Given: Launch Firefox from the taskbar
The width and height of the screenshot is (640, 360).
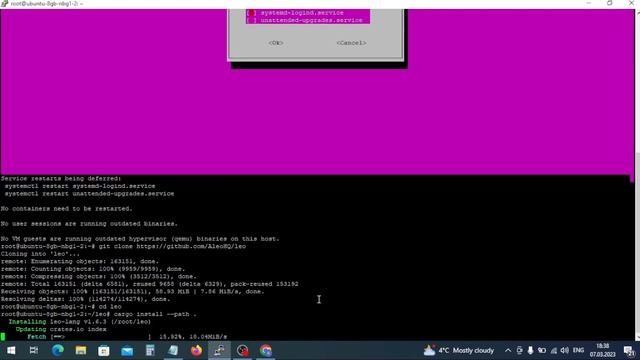Looking at the screenshot, I should [x=196, y=351].
